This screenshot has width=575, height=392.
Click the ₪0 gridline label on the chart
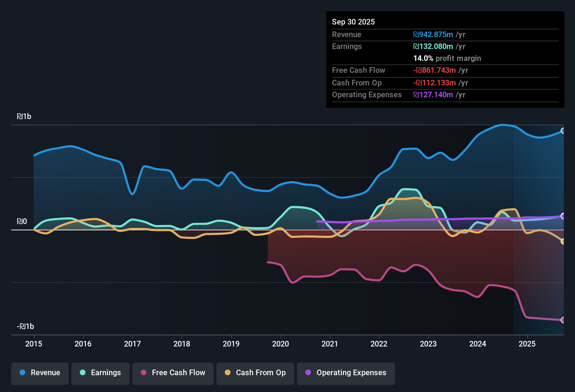point(22,221)
